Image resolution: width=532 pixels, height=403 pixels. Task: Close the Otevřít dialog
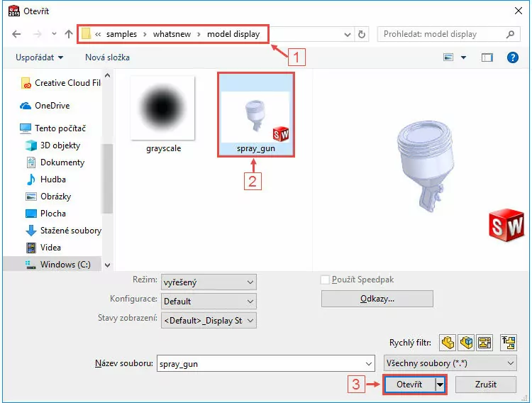coord(519,11)
